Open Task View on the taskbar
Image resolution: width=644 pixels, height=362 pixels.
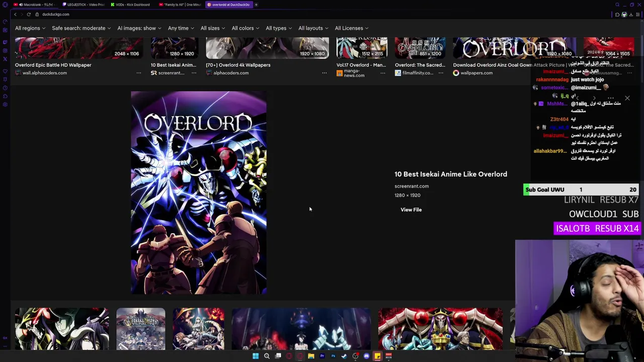tap(278, 356)
